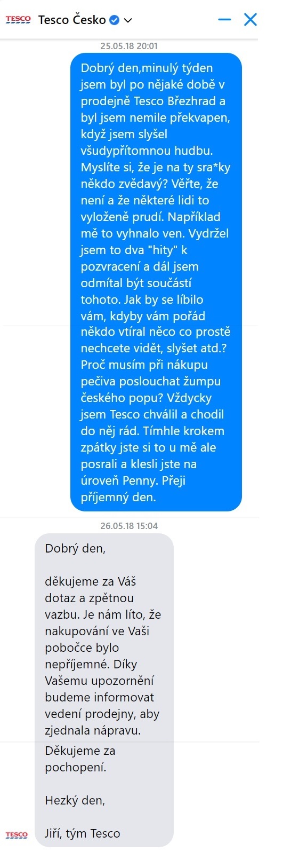
Task: Click the "Jiří, tým Tesco" signature line
Action: click(x=83, y=833)
